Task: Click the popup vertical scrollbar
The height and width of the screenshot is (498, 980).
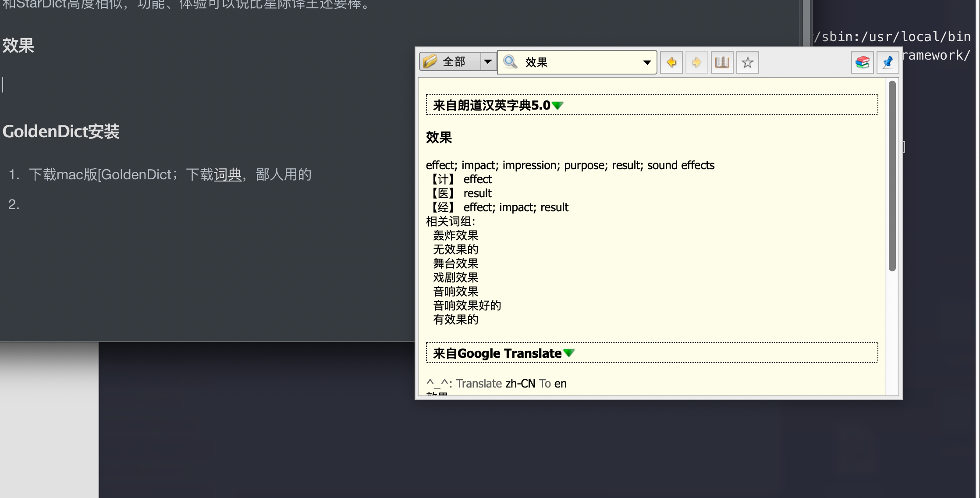Action: [x=892, y=176]
